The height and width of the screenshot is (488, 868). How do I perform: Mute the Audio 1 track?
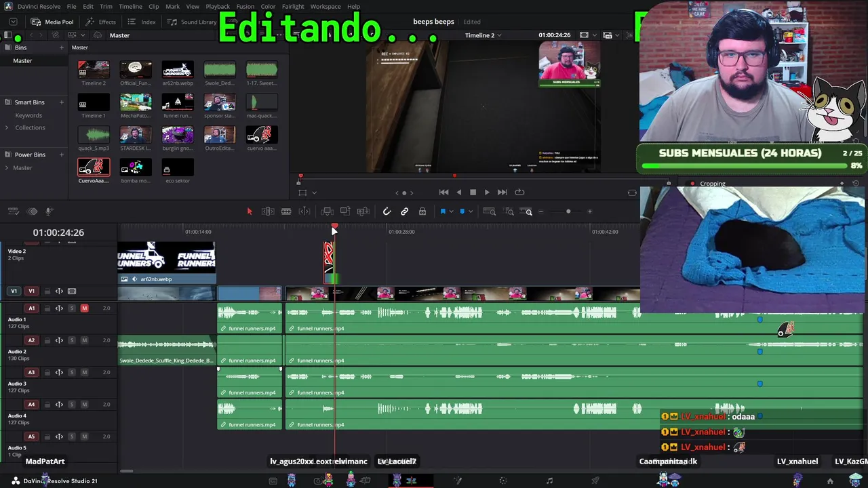(84, 308)
